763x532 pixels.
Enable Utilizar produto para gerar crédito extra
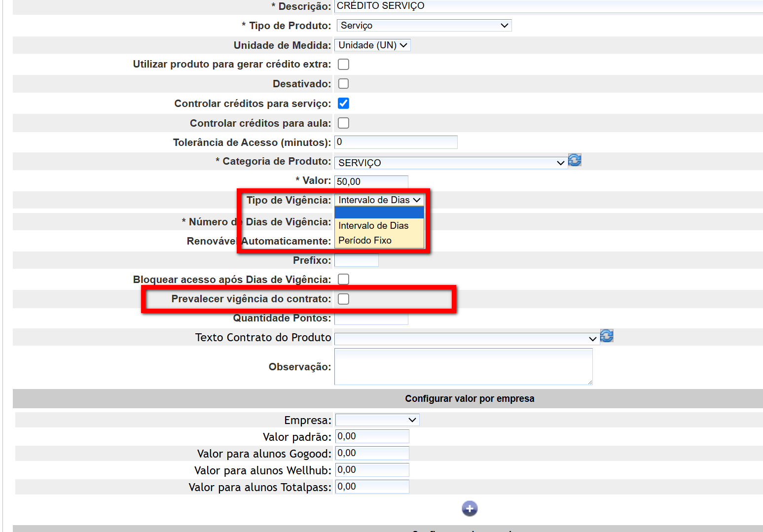pyautogui.click(x=343, y=65)
